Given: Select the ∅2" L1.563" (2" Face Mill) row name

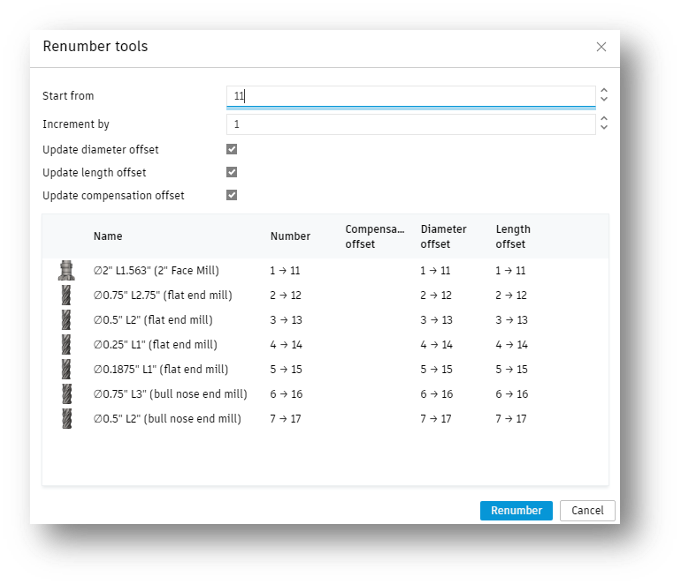Looking at the screenshot, I should pyautogui.click(x=156, y=271).
